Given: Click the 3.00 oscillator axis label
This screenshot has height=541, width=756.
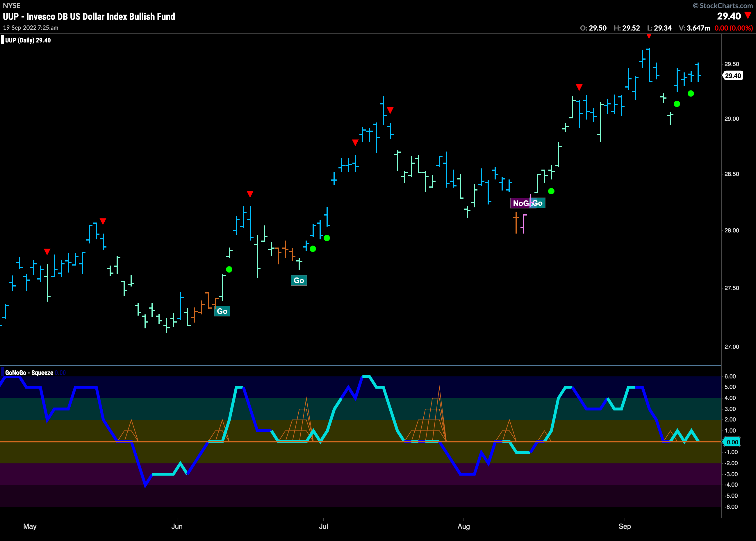Looking at the screenshot, I should (x=730, y=409).
